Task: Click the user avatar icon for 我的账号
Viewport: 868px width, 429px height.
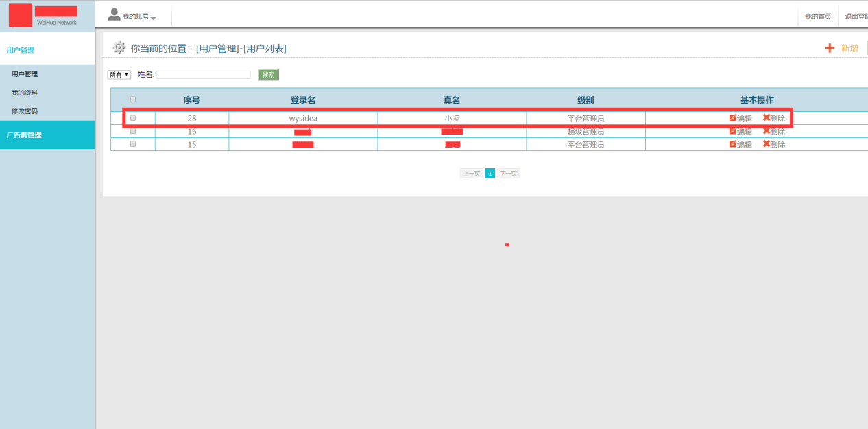Action: point(114,15)
